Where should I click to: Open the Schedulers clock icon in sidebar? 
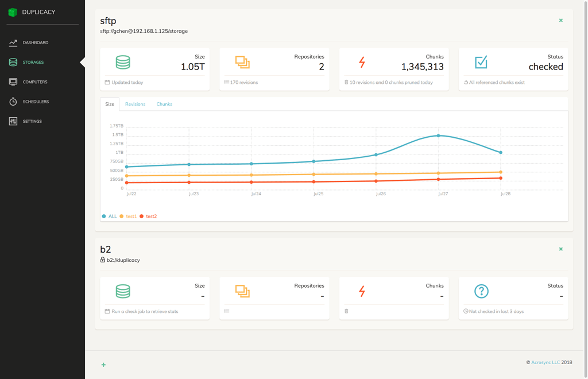pyautogui.click(x=13, y=102)
